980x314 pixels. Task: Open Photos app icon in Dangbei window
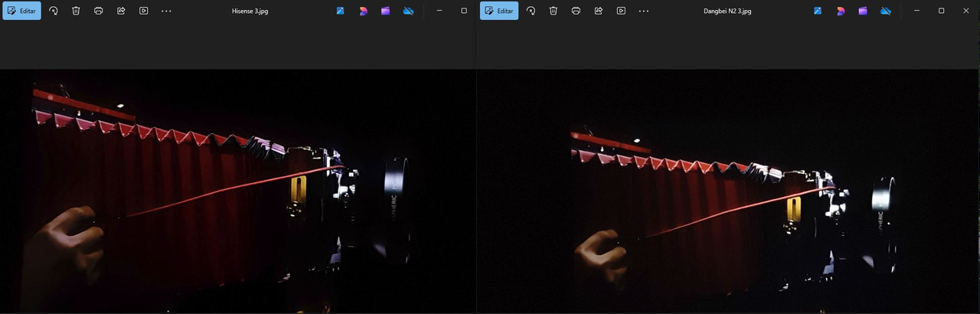point(818,11)
